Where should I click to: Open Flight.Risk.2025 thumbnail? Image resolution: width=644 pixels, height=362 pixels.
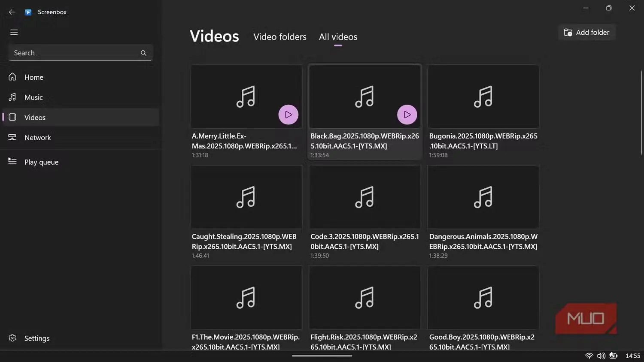point(365,298)
